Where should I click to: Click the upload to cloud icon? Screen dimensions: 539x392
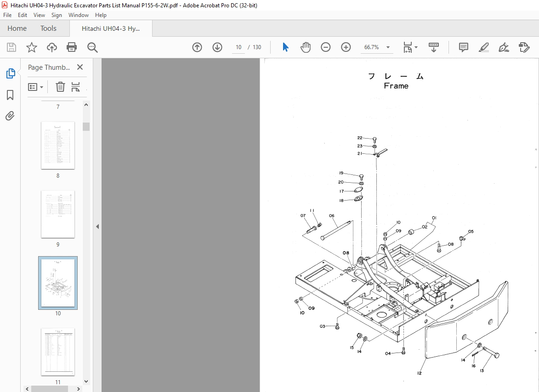[x=52, y=47]
